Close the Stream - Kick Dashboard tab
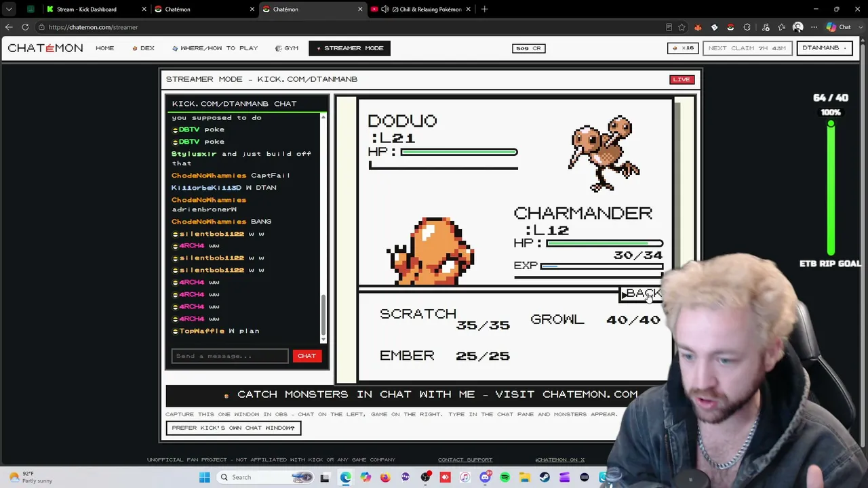This screenshot has height=488, width=868. [x=144, y=9]
